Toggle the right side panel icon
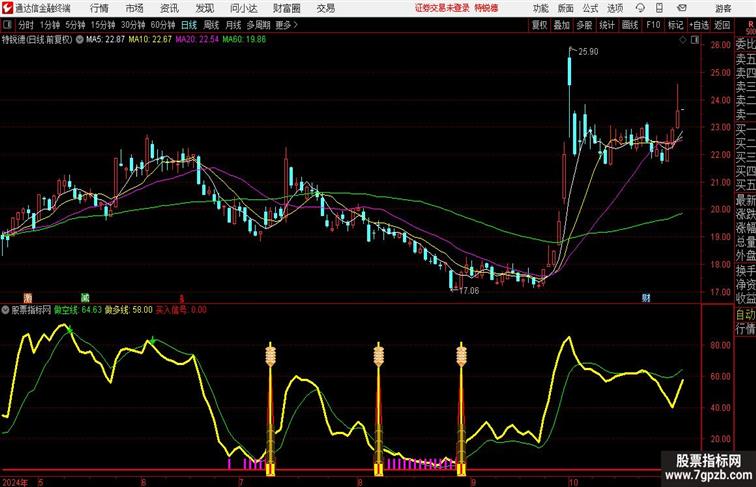Image resolution: width=756 pixels, height=487 pixels. point(695,40)
